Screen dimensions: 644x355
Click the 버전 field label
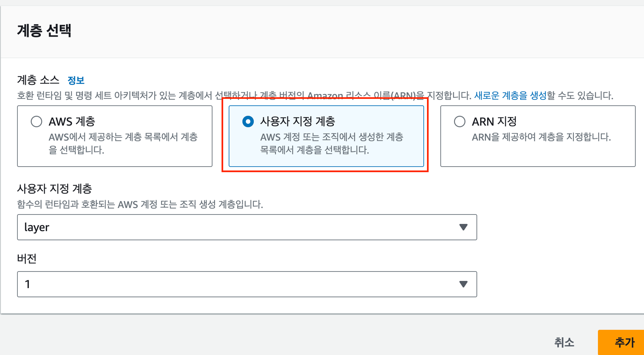pyautogui.click(x=27, y=258)
